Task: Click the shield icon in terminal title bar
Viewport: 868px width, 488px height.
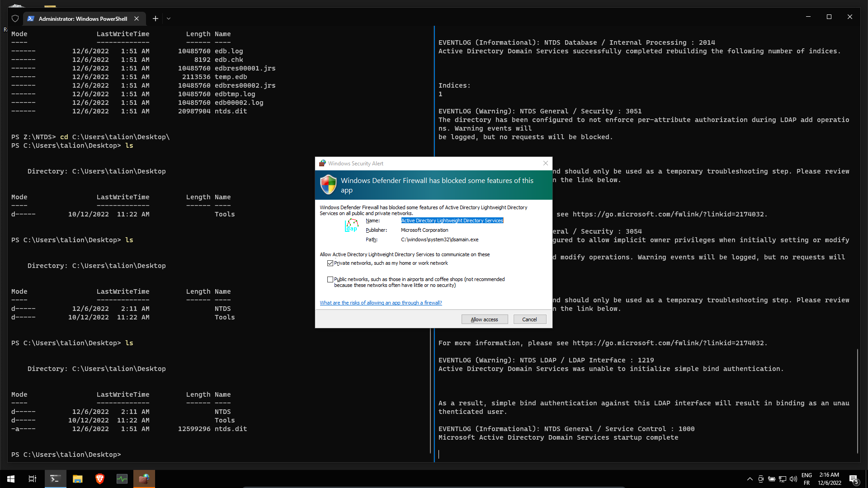Action: point(15,19)
